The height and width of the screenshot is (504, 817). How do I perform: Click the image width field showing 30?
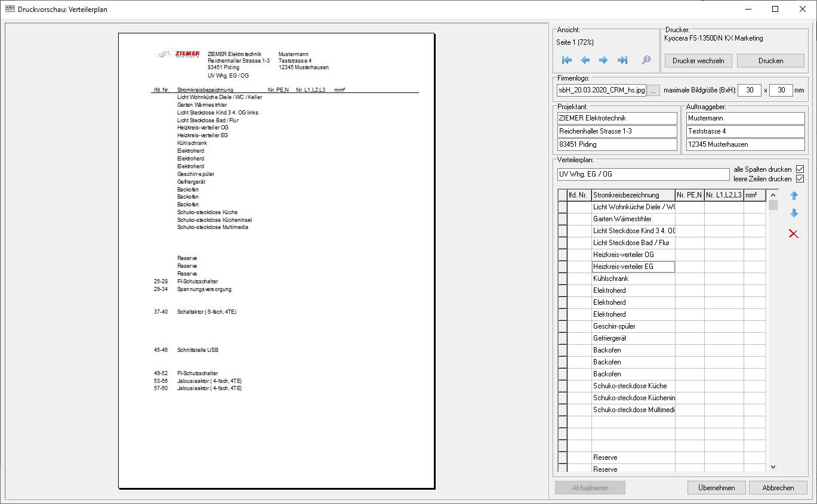click(x=750, y=91)
